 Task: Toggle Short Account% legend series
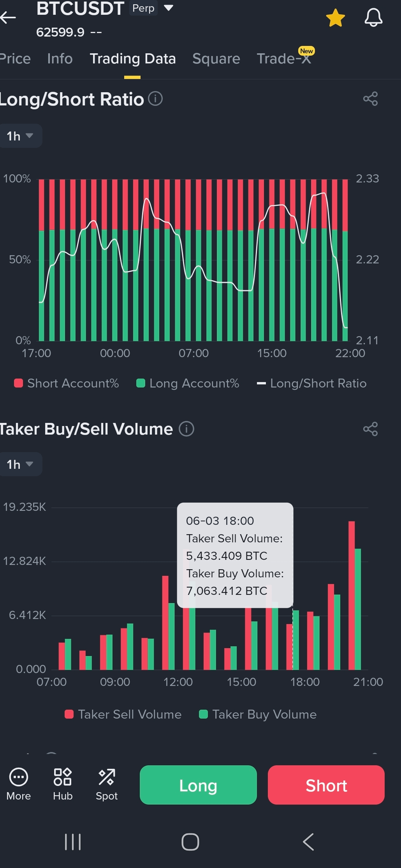[x=66, y=383]
